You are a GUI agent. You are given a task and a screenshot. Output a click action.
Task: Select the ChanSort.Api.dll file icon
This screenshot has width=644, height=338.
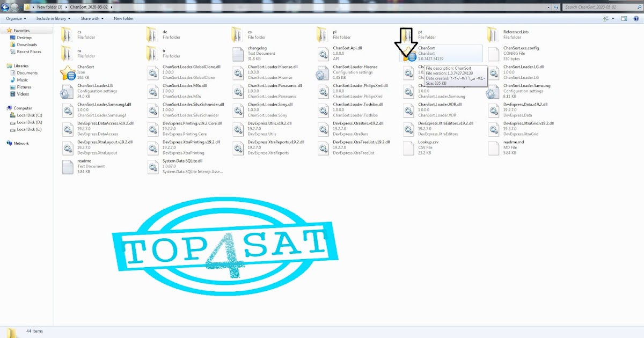pos(323,54)
